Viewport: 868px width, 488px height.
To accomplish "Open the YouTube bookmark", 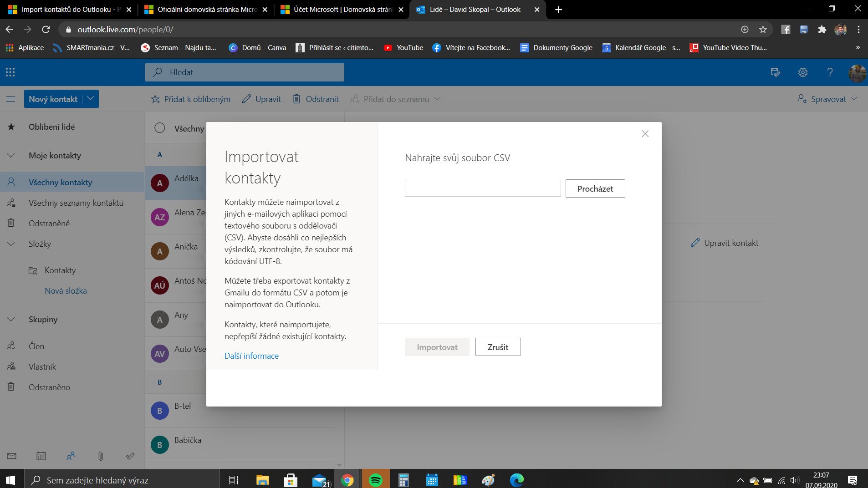I will click(x=403, y=47).
